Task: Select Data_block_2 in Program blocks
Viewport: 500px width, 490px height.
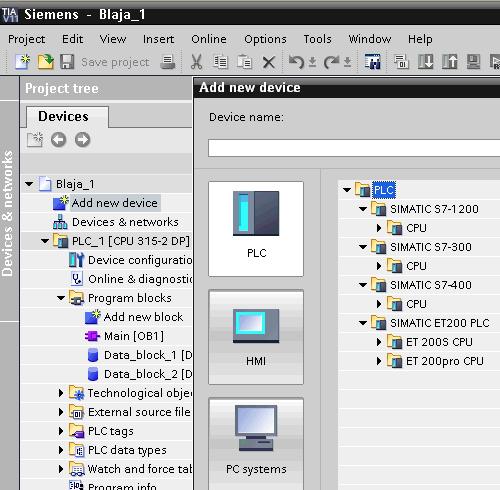Action: pos(148,374)
